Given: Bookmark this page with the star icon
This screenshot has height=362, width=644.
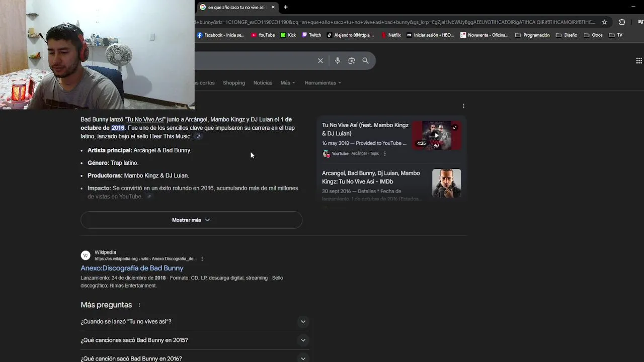Looking at the screenshot, I should tap(604, 22).
